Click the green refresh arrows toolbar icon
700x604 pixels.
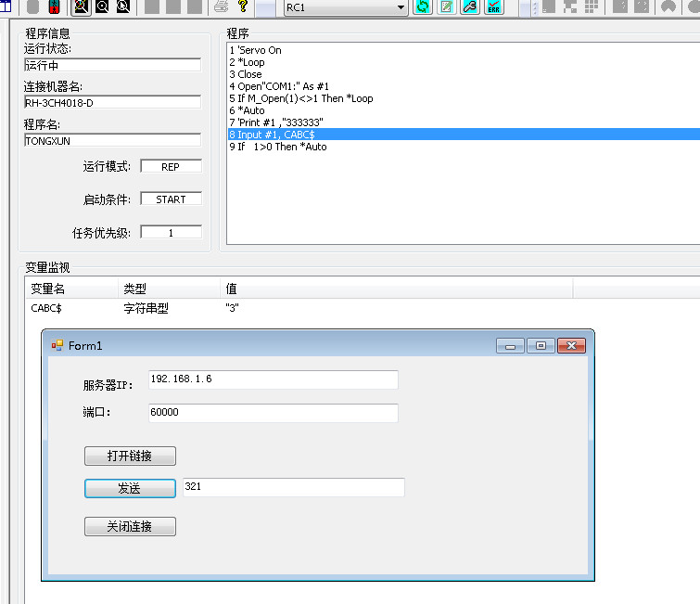423,7
